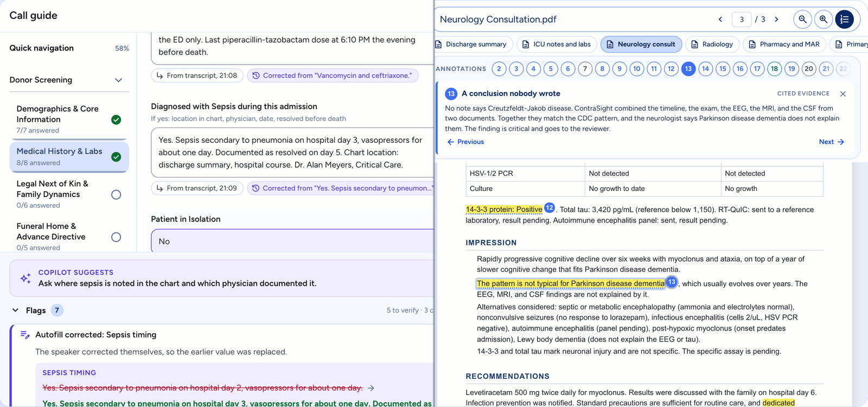The height and width of the screenshot is (407, 868).
Task: Toggle Funeral Home & Advance Directive circle
Action: point(116,237)
